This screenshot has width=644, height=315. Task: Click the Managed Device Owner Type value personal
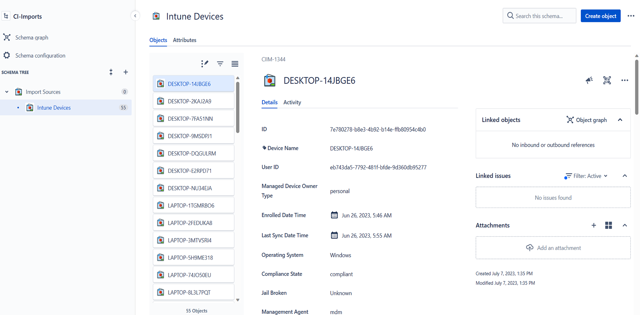coord(339,191)
